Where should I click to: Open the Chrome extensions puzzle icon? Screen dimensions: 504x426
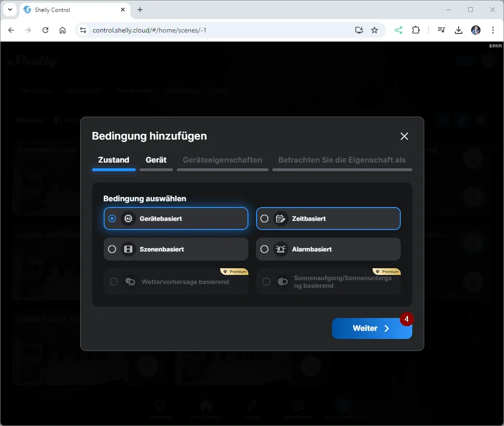coord(416,30)
